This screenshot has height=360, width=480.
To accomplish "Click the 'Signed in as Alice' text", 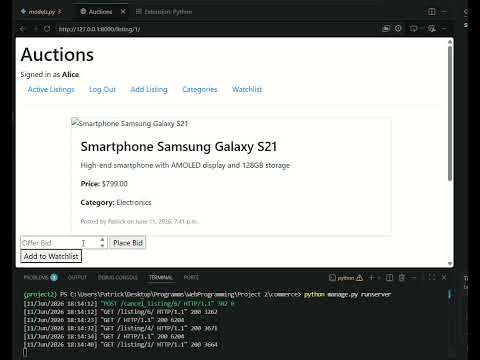I will coord(50,74).
